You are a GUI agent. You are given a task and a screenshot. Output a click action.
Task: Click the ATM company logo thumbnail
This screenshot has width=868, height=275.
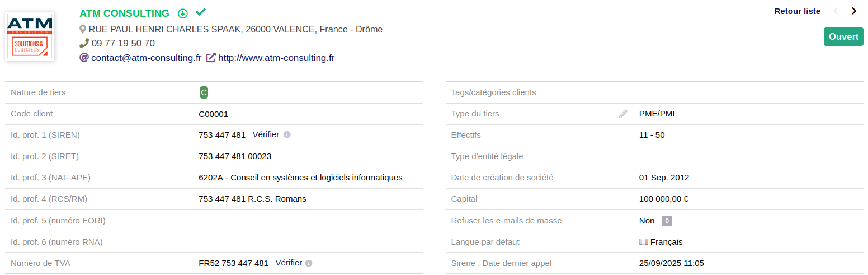(x=30, y=36)
